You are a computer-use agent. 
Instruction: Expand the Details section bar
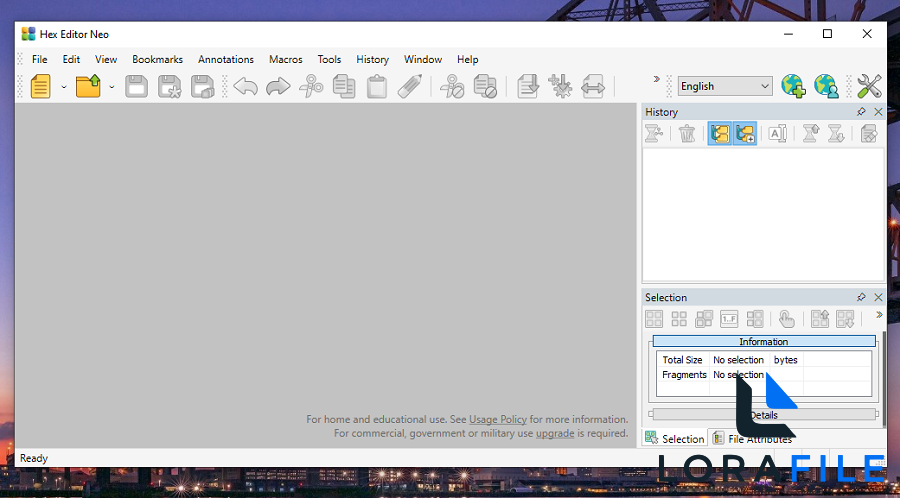tap(764, 414)
